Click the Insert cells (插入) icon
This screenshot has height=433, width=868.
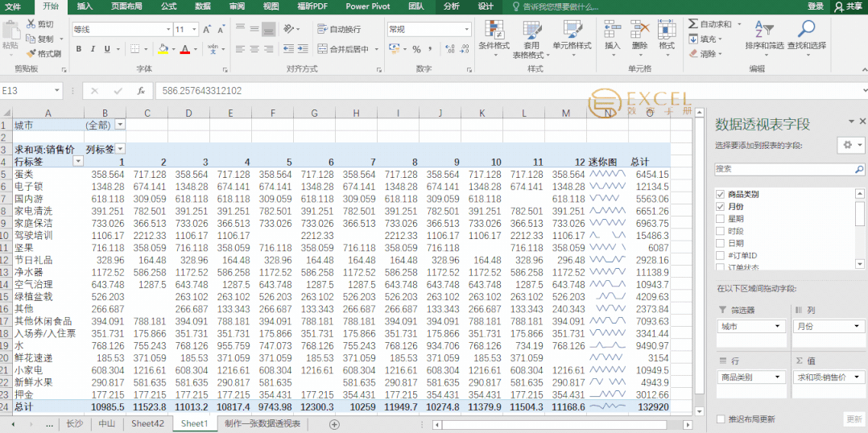click(x=612, y=29)
